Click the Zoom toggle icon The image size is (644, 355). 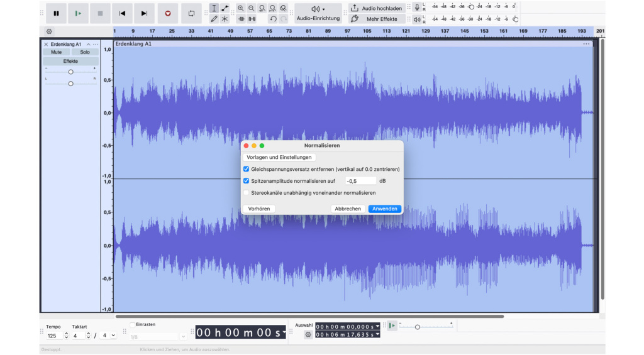[x=284, y=8]
